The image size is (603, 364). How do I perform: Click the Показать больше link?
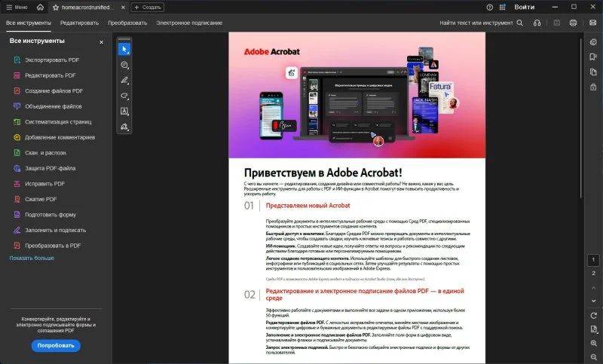tap(32, 258)
